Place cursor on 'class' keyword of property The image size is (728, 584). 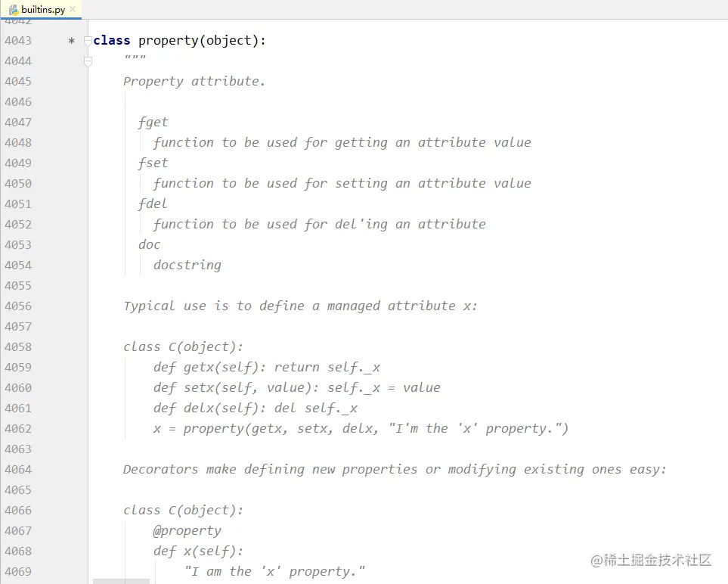tap(112, 41)
